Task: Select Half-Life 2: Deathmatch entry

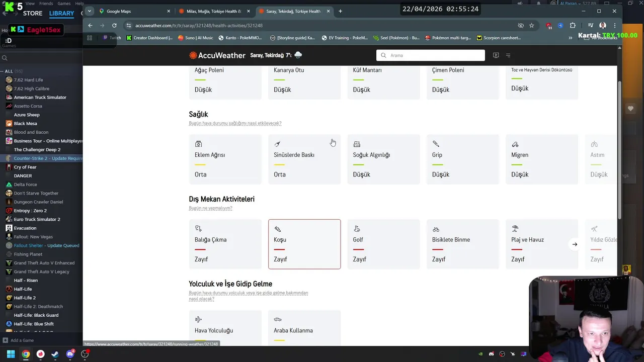Action: [x=41, y=307]
